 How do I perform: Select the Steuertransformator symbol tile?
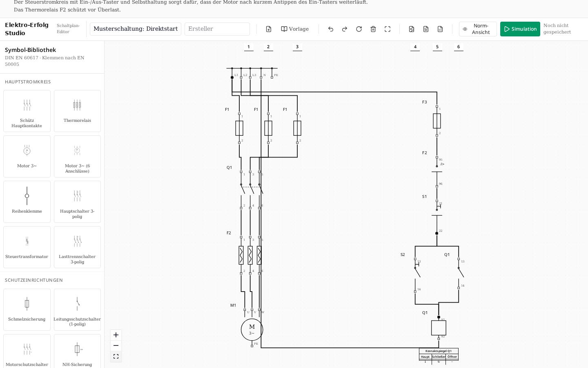pos(27,247)
